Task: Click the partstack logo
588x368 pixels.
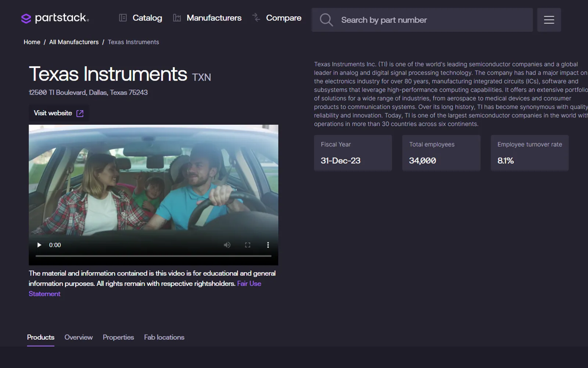Action: (55, 18)
